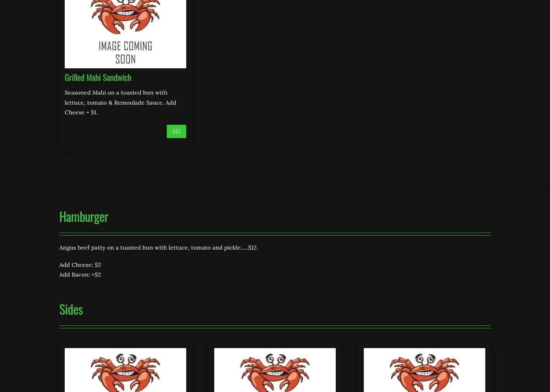This screenshot has width=550, height=392.
Task: Click the Sides section heading
Action: point(71,309)
